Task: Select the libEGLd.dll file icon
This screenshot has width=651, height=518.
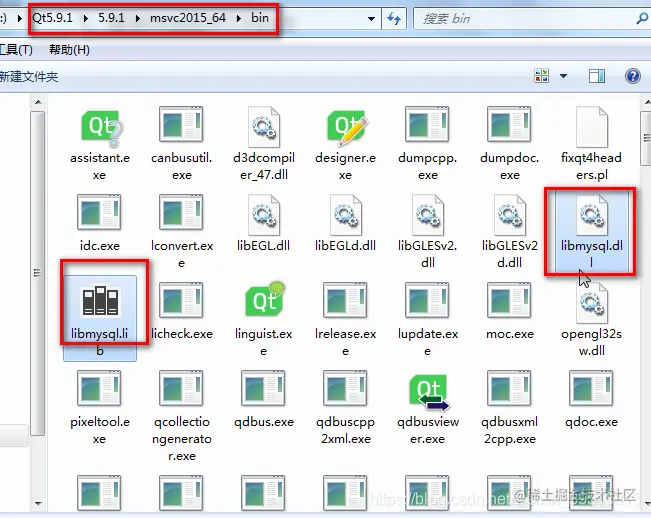Action: 346,215
